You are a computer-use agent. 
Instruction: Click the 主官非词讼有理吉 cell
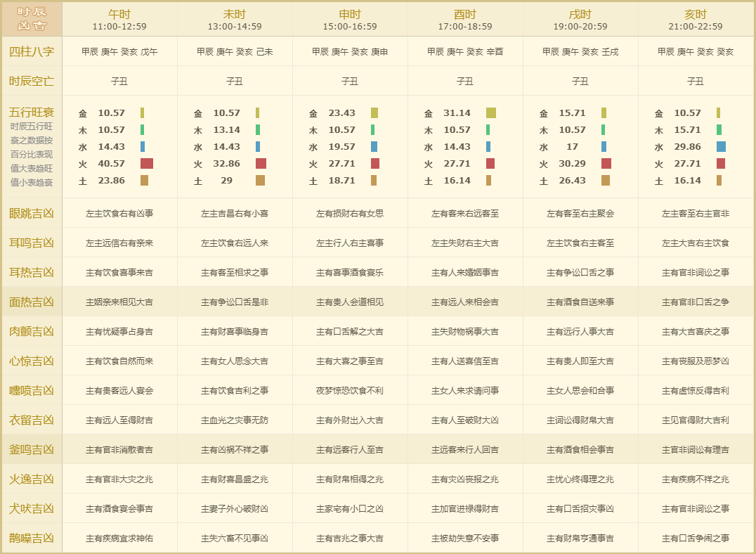pos(696,449)
